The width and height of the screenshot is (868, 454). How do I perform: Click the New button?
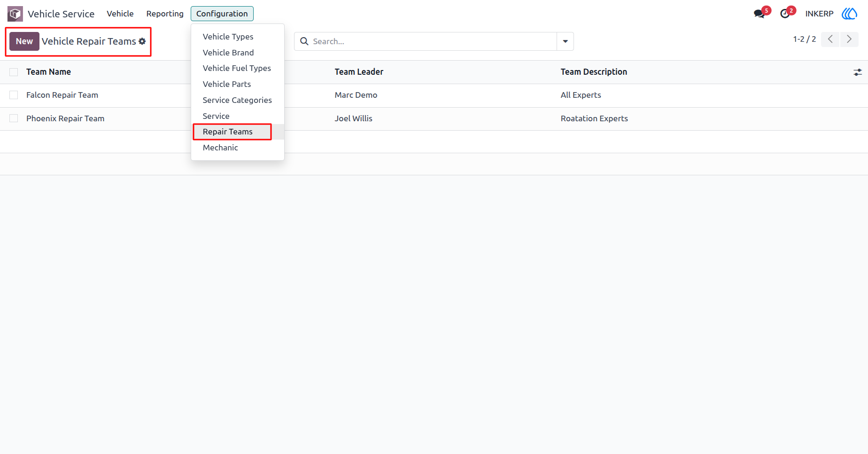(x=24, y=41)
